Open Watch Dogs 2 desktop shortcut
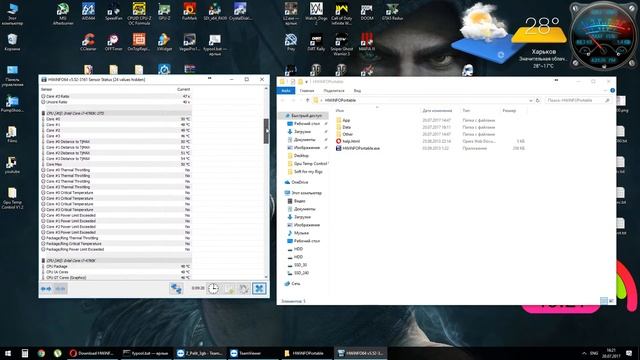This screenshot has height=360, width=640. tap(316, 13)
